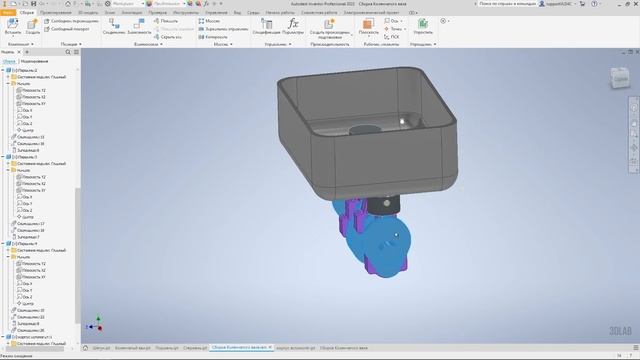Open the model browser hamburger menu
Screen dimensions: 640x360
[76, 52]
